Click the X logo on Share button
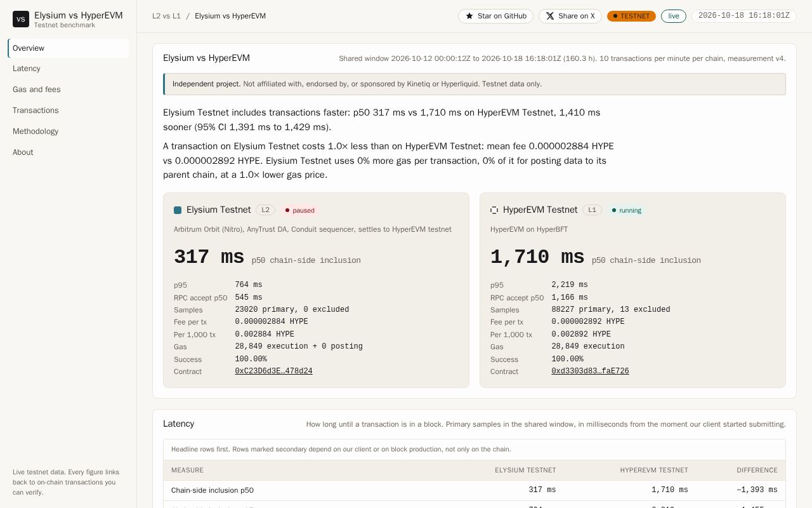The image size is (812, 508). click(550, 16)
